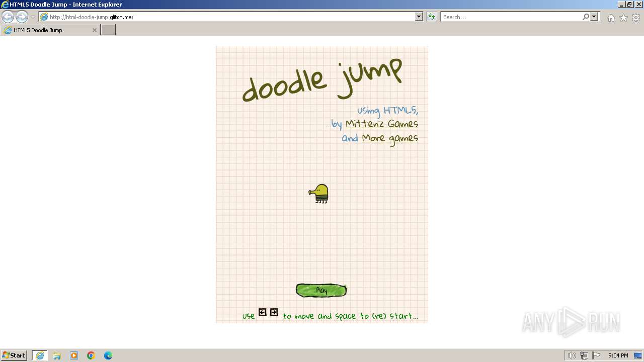Select the HTML5 Doodle Jump tab
644x362 pixels.
[50, 30]
